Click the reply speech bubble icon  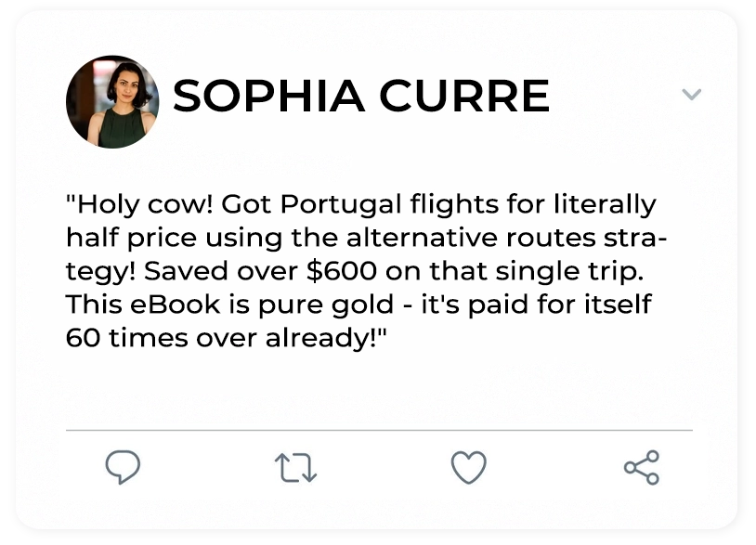123,467
